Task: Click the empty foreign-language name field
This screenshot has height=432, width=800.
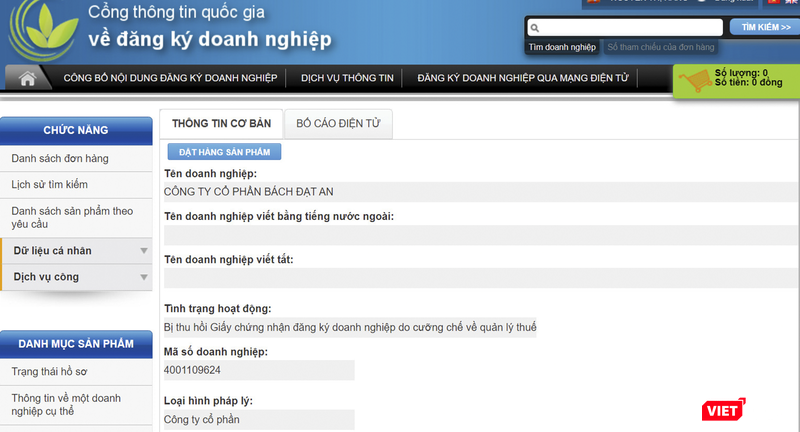Action: tap(481, 235)
